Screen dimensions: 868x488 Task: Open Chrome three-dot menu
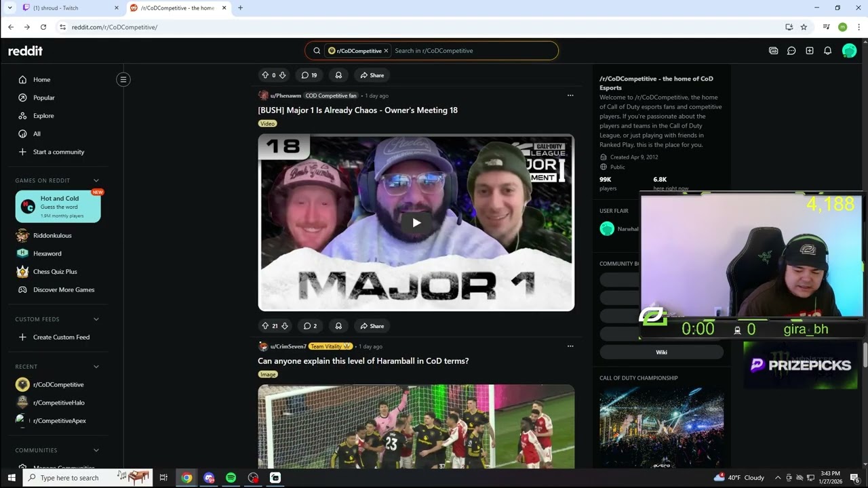tap(859, 27)
